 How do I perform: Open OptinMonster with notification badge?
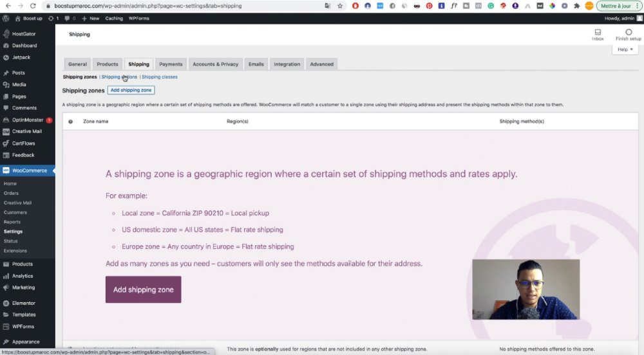pyautogui.click(x=28, y=120)
